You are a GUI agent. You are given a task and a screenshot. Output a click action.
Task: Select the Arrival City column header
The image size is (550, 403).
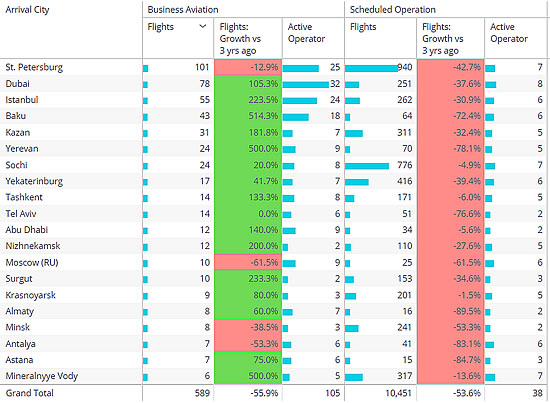pos(27,10)
